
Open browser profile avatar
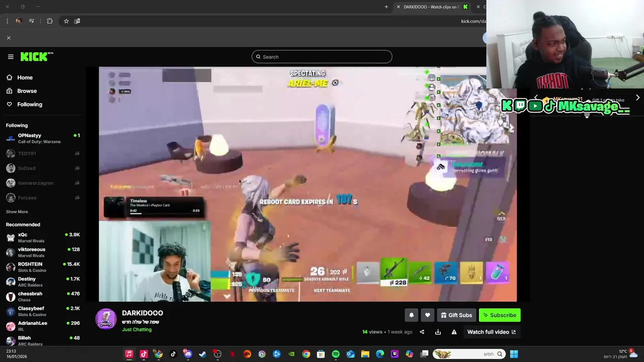coord(19,21)
